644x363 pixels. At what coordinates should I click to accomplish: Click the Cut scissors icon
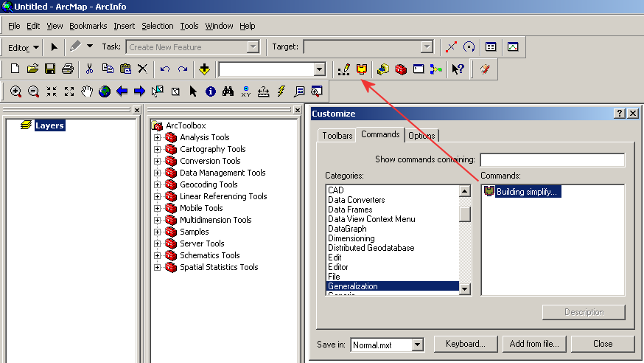[x=90, y=69]
